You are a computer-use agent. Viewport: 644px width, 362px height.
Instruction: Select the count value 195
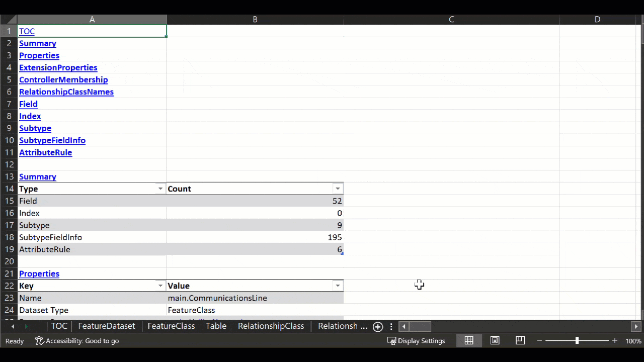point(255,237)
